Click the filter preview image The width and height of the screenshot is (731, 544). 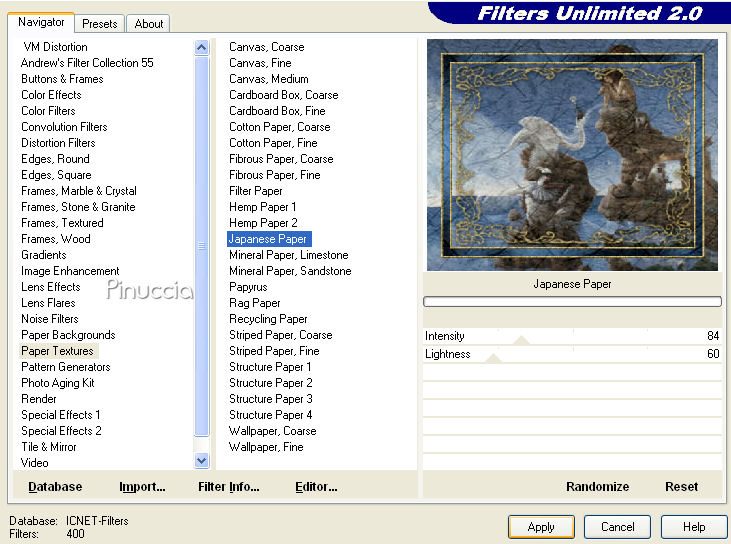(572, 155)
